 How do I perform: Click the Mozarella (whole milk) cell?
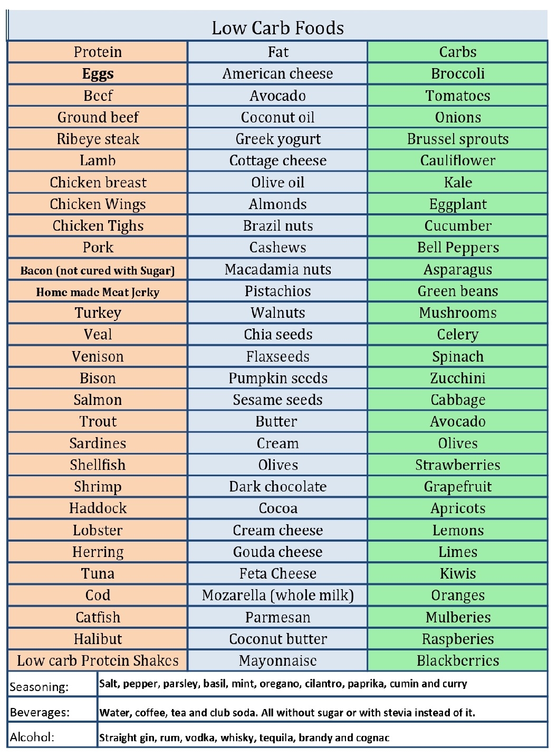click(277, 595)
